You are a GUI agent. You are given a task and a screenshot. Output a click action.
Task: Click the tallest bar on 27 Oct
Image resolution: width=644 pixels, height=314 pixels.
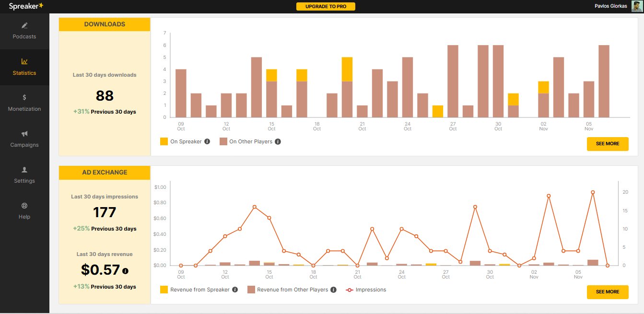(x=452, y=81)
